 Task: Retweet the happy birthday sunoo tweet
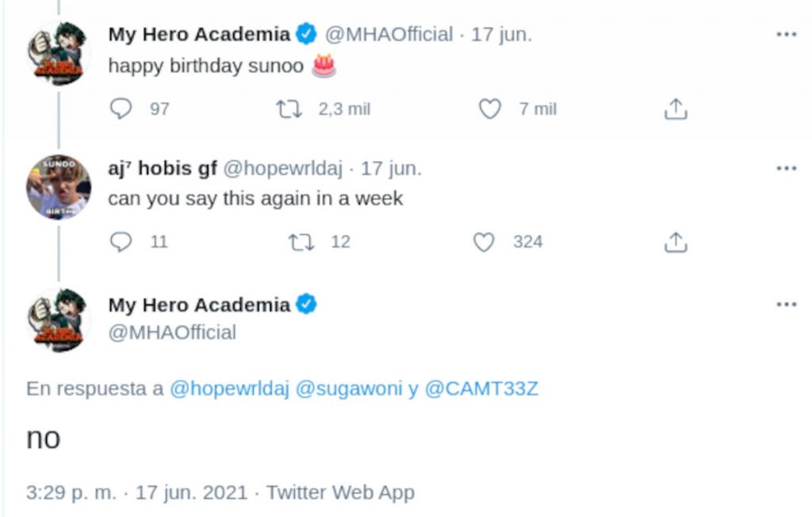click(289, 109)
